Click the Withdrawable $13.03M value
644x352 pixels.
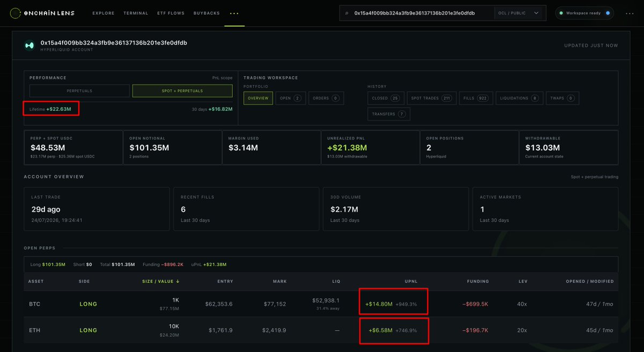542,148
